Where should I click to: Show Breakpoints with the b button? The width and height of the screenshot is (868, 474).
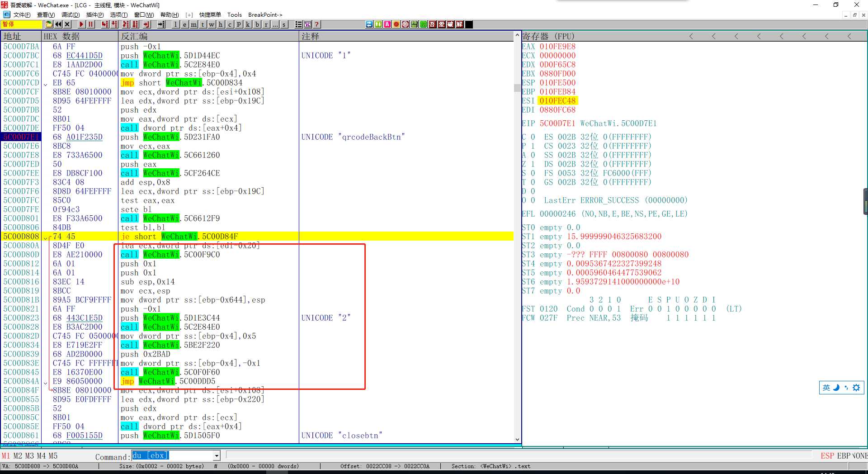tap(257, 24)
